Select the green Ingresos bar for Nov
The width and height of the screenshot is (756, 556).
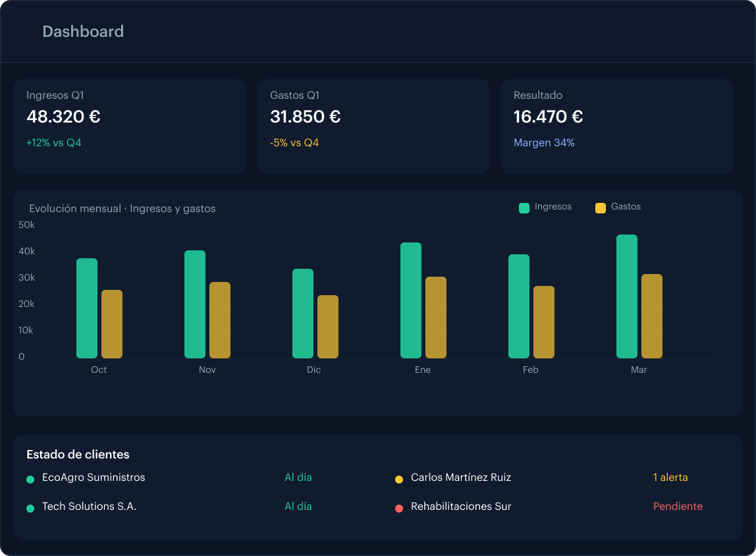195,304
